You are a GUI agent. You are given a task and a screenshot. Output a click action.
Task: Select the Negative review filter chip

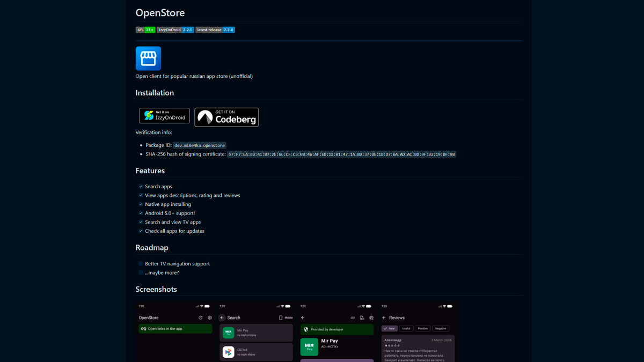[441, 329]
